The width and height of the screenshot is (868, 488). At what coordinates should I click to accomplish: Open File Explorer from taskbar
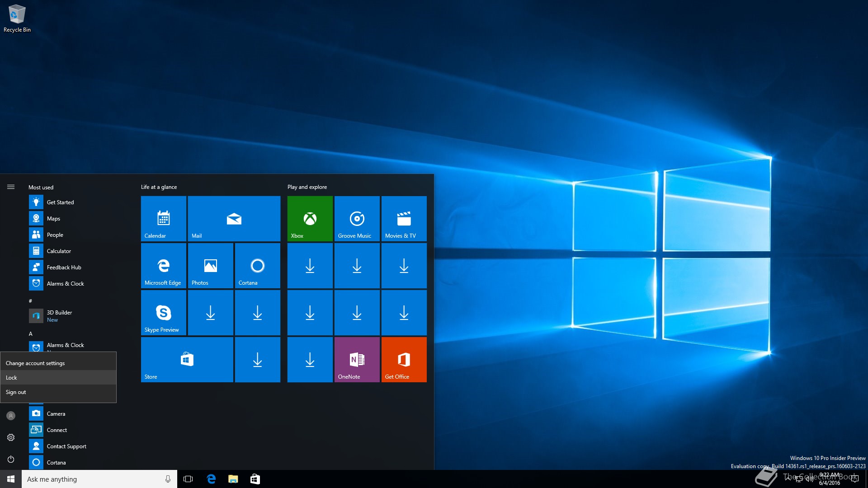pos(233,479)
